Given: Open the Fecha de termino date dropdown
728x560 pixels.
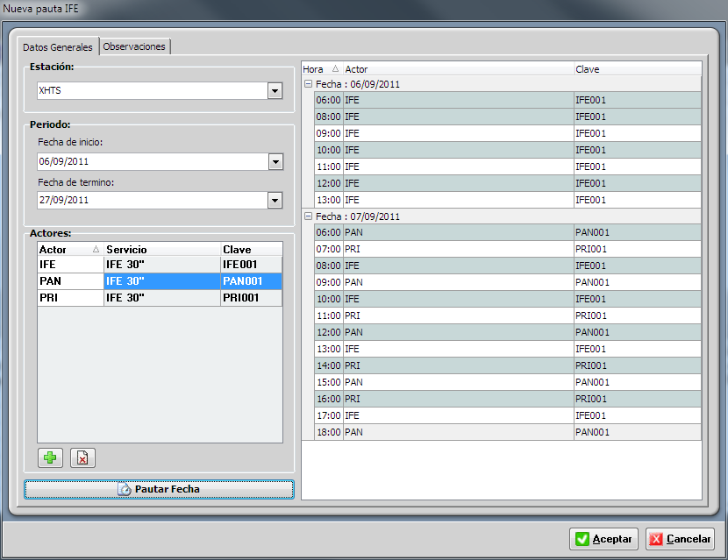Looking at the screenshot, I should pyautogui.click(x=275, y=201).
